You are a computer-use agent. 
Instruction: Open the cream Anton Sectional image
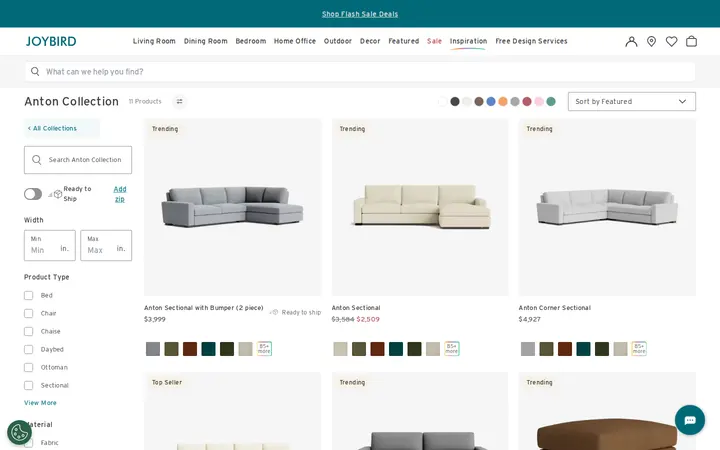pyautogui.click(x=420, y=207)
